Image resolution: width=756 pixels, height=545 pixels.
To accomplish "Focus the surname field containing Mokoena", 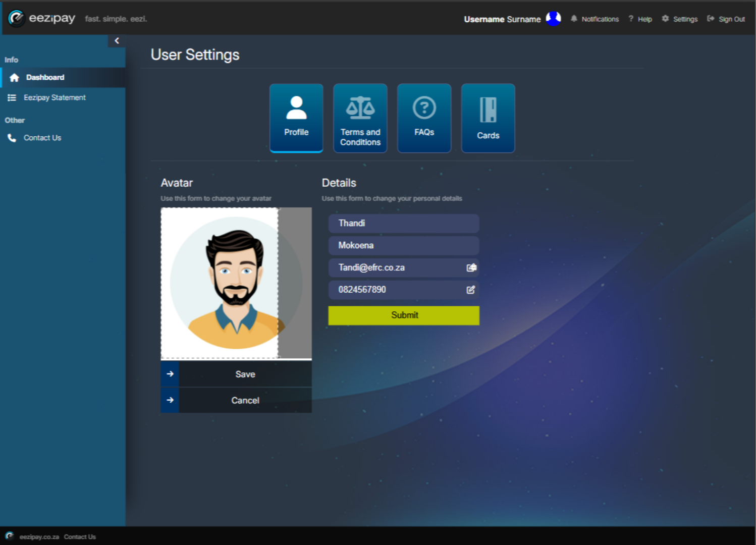I will (404, 246).
